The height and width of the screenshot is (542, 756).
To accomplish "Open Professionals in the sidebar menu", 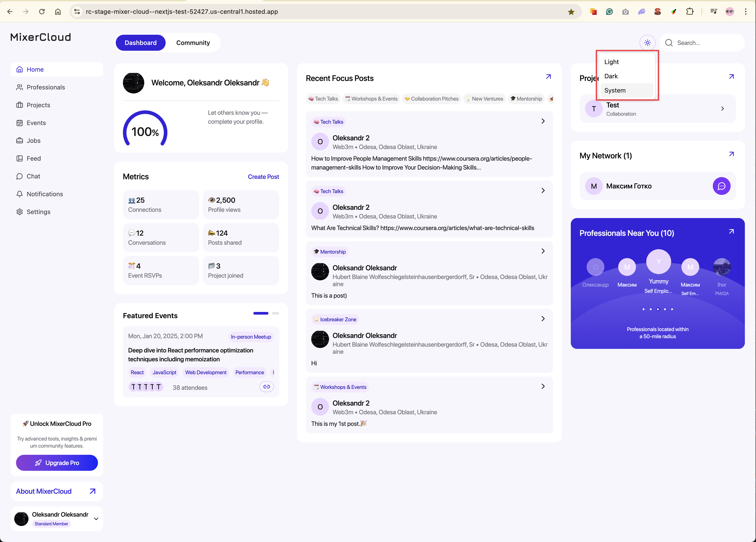I will (46, 87).
